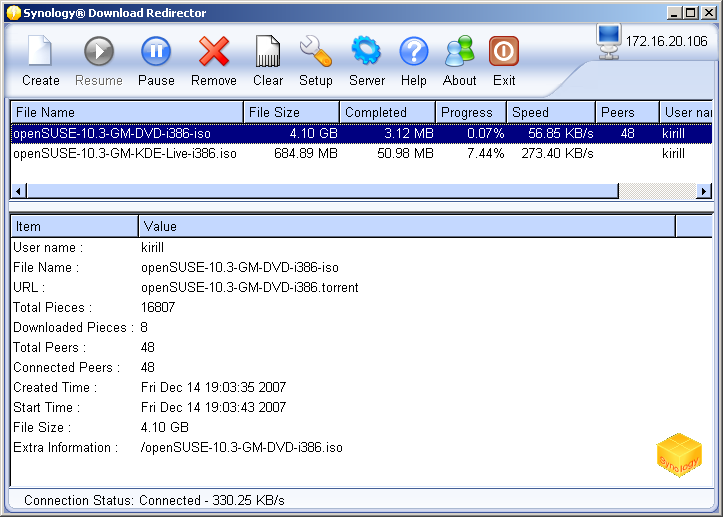Click the horizontal scrollbar thumb

(322, 191)
